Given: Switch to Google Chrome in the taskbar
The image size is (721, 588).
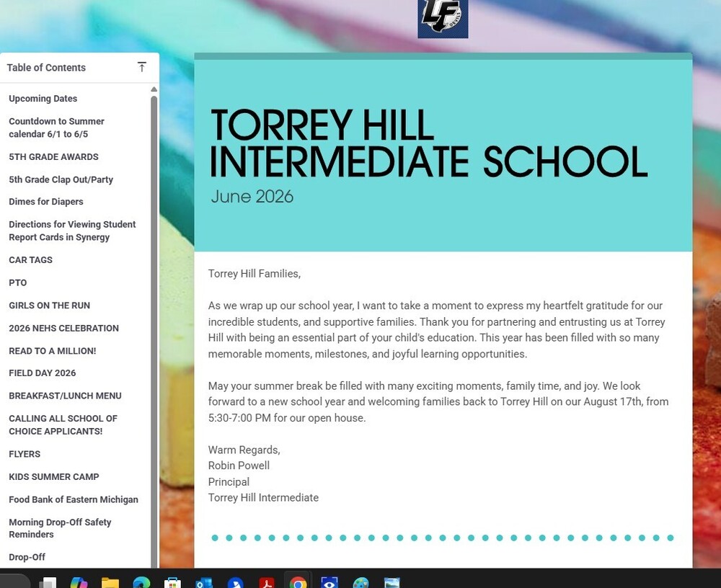Looking at the screenshot, I should coord(298,583).
